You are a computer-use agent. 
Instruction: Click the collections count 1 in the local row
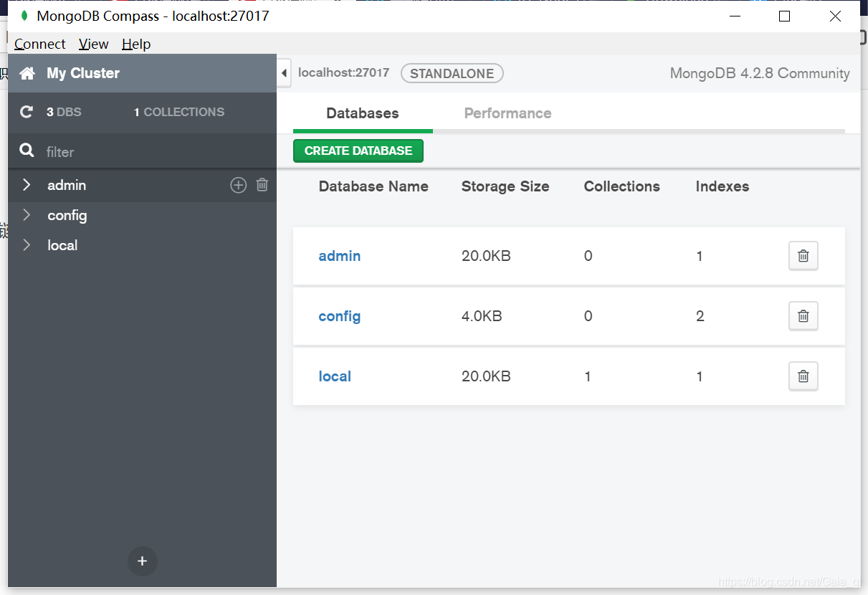tap(588, 376)
